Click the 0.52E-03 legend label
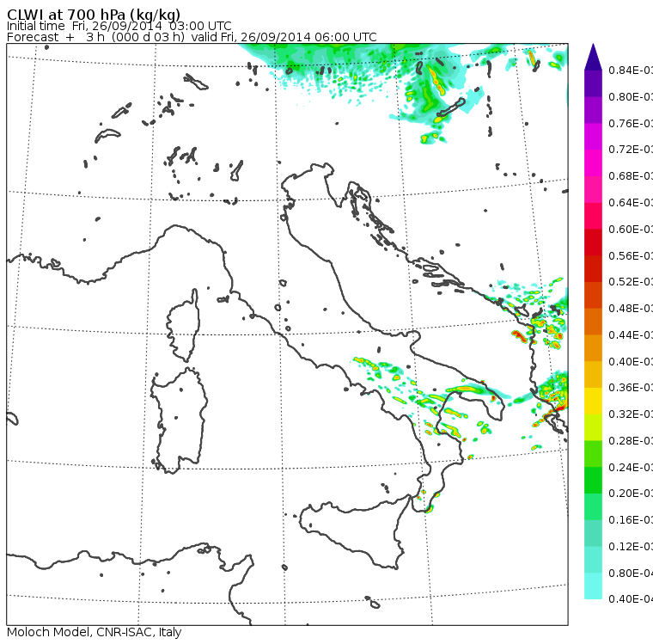The image size is (653, 644). pyautogui.click(x=631, y=282)
